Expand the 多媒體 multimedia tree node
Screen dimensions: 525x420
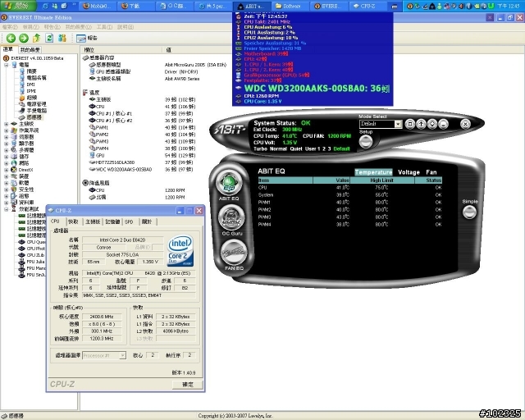pos(6,150)
